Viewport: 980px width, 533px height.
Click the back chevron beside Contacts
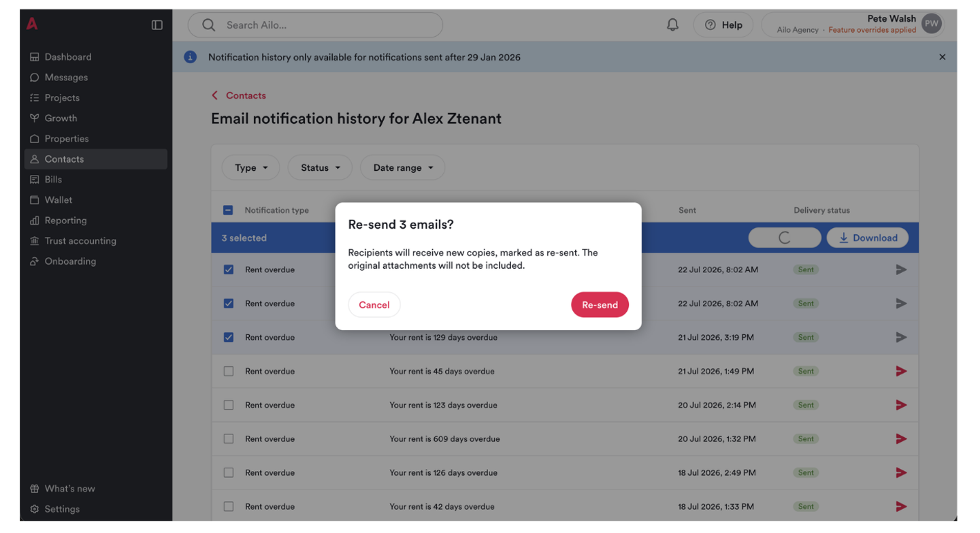tap(215, 95)
